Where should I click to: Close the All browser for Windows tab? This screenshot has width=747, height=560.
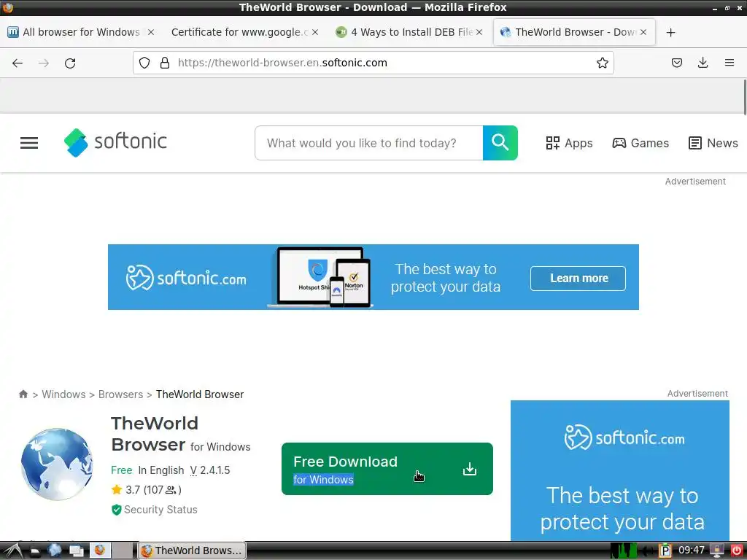tap(150, 32)
